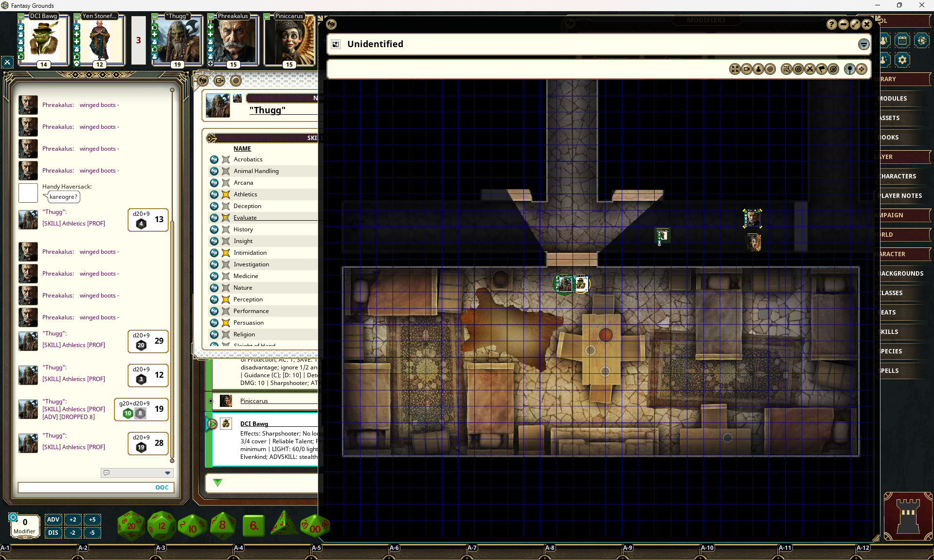Select the percentile d100 dice
Viewport: 934px width, 560px height.
[315, 526]
